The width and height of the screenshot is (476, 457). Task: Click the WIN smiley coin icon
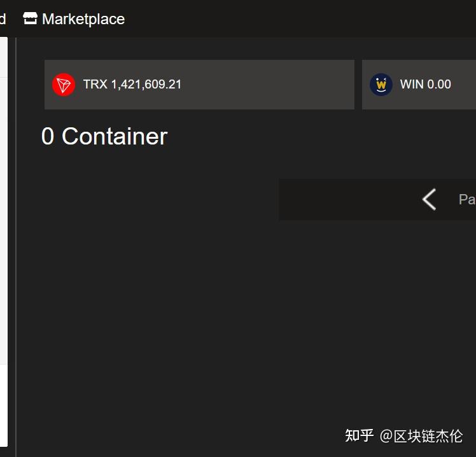(381, 85)
